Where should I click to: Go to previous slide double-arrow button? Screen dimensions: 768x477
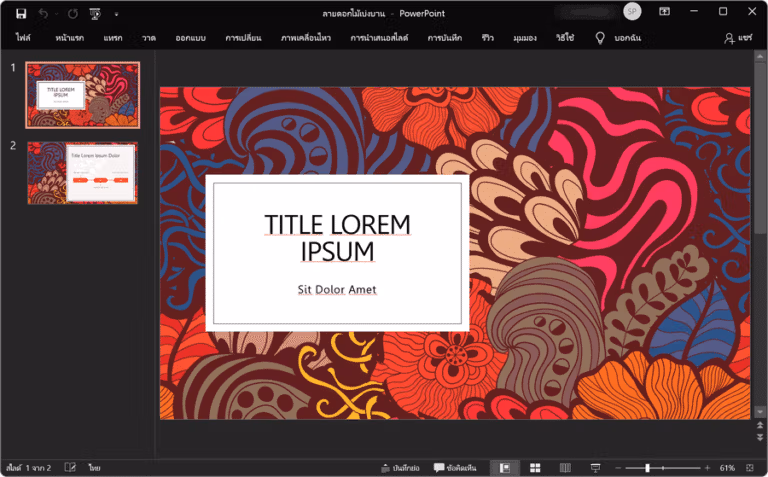(760, 425)
